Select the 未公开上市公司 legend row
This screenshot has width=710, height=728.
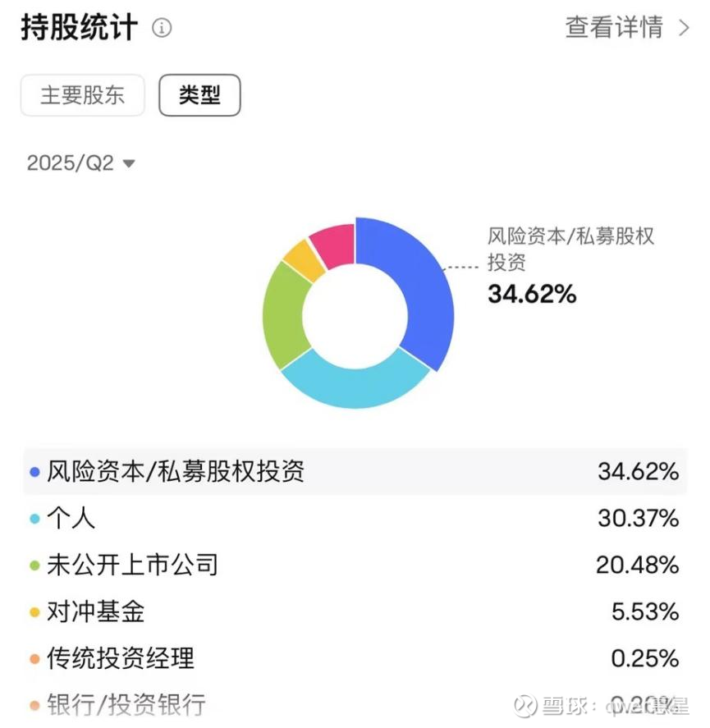(355, 565)
